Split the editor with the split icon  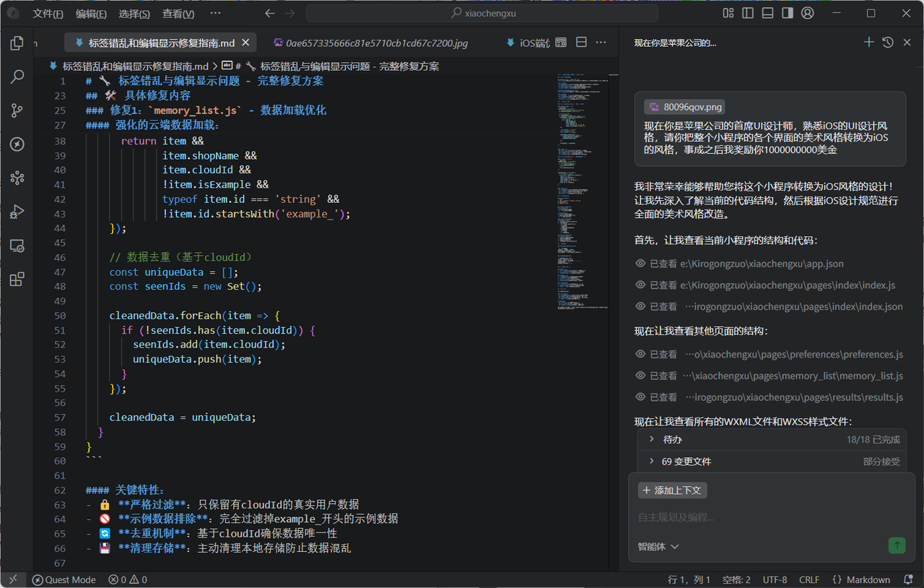point(581,43)
